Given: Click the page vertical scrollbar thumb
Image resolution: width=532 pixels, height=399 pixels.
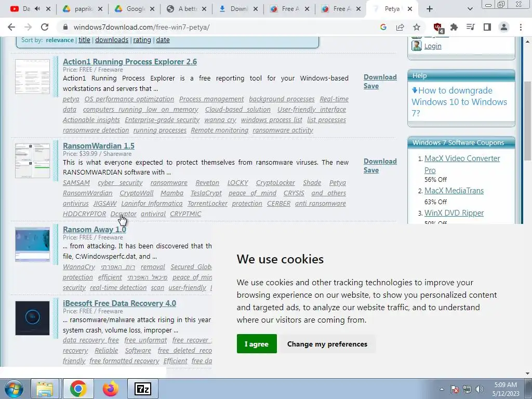Looking at the screenshot, I should [528, 121].
